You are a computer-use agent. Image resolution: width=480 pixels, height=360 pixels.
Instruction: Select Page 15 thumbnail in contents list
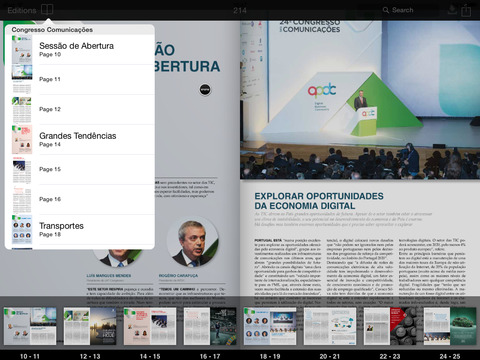point(22,169)
